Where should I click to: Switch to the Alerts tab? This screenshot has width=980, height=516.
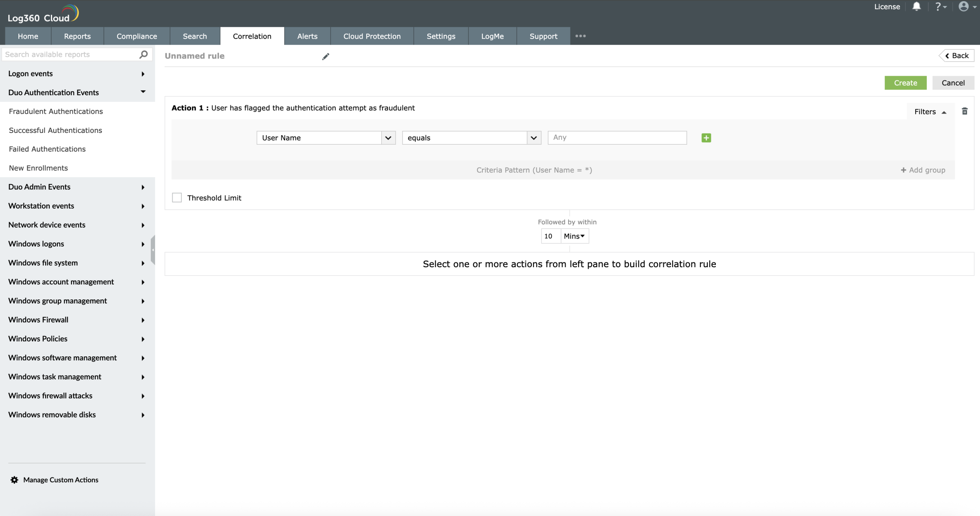click(307, 36)
